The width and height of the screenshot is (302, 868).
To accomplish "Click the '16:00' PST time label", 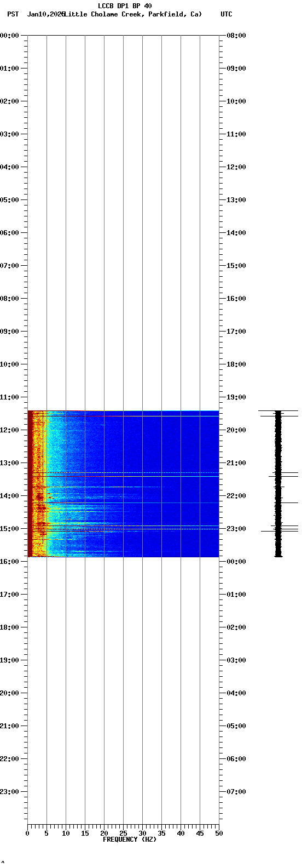I will pyautogui.click(x=9, y=562).
